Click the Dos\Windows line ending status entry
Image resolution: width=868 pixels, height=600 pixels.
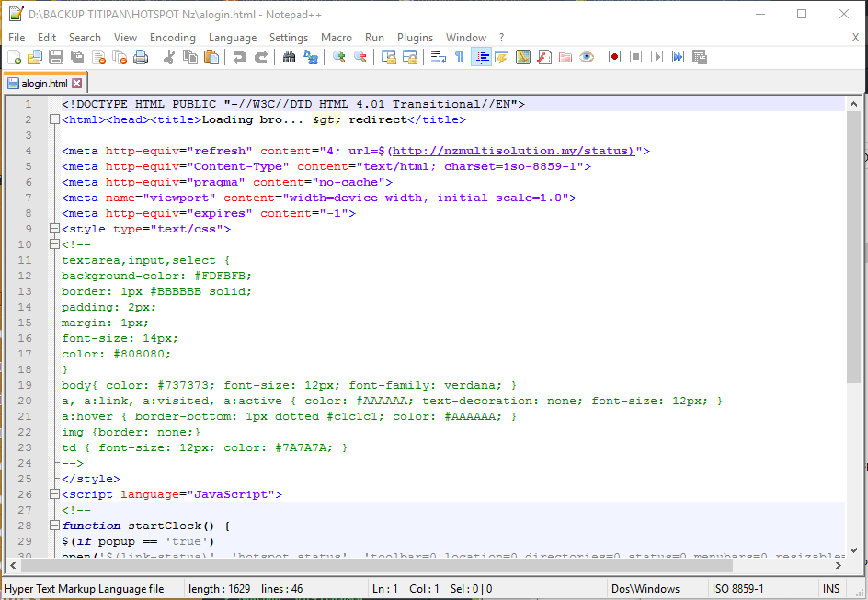pyautogui.click(x=645, y=589)
